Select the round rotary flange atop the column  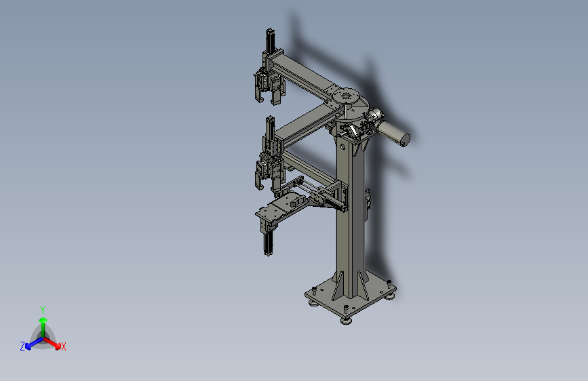pos(346,96)
